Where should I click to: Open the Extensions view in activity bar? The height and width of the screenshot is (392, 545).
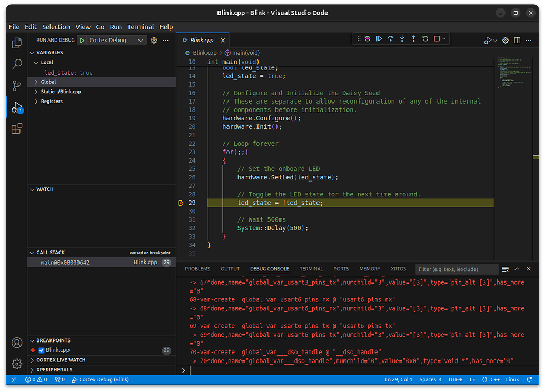(17, 128)
